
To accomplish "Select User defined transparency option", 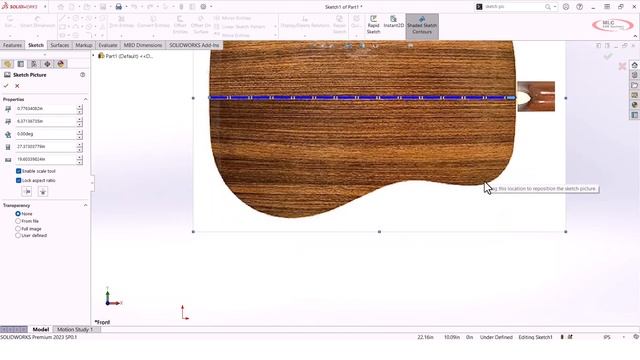I will point(18,236).
